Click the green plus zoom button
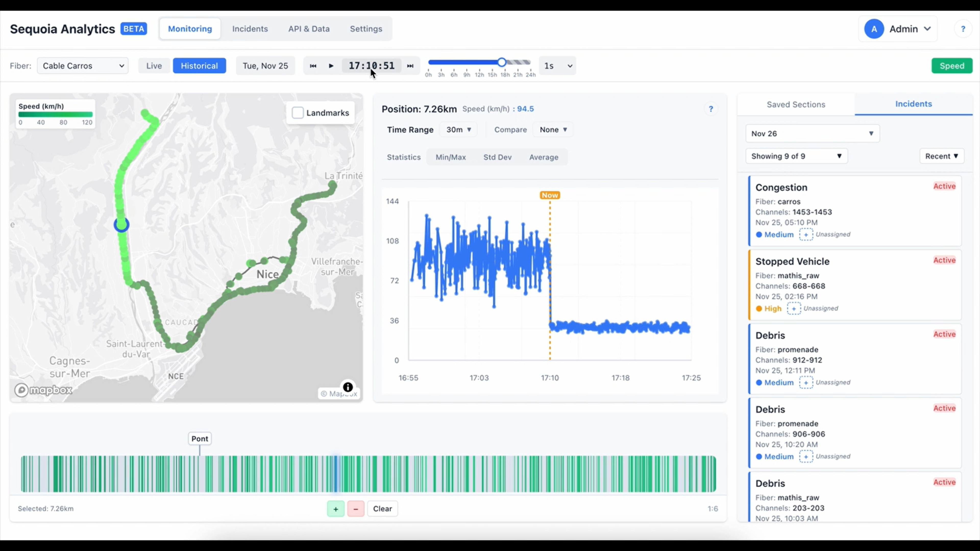 336,509
